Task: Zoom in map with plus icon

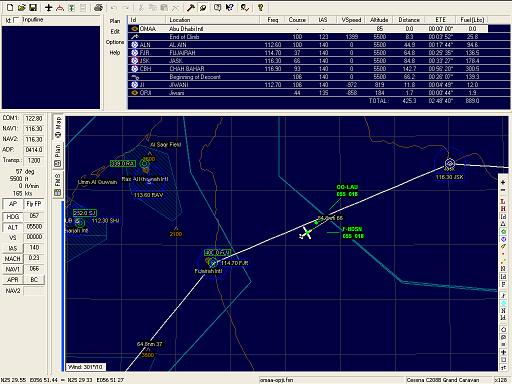Action: pyautogui.click(x=503, y=183)
